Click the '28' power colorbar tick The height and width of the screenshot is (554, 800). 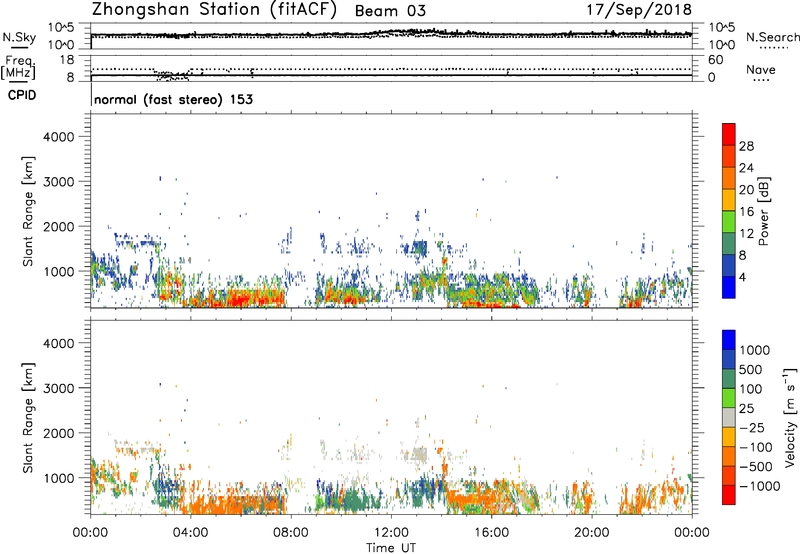746,146
